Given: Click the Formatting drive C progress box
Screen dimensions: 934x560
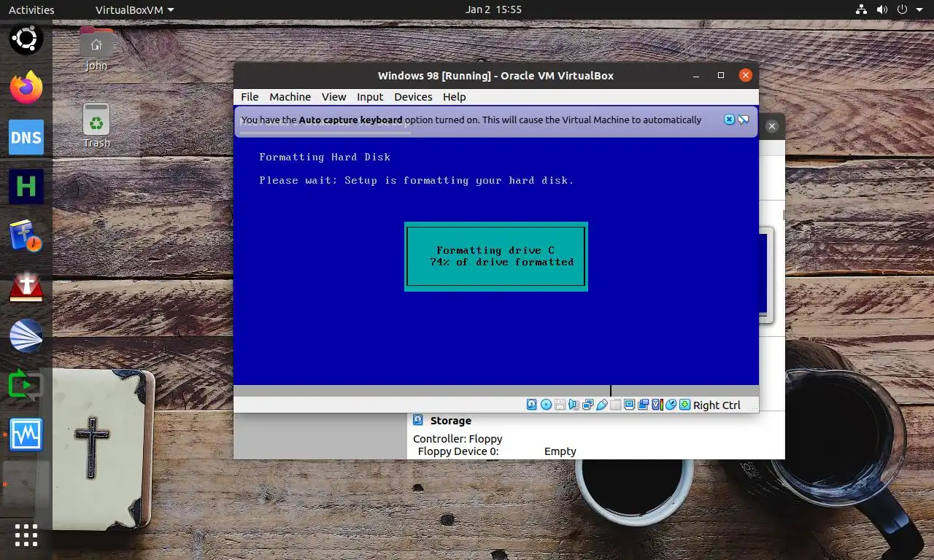Looking at the screenshot, I should [x=496, y=256].
